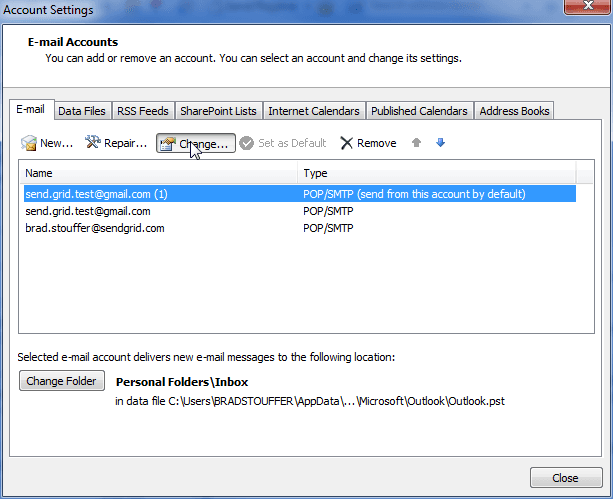Open the Published Calendars tab
613x499 pixels.
click(x=419, y=111)
